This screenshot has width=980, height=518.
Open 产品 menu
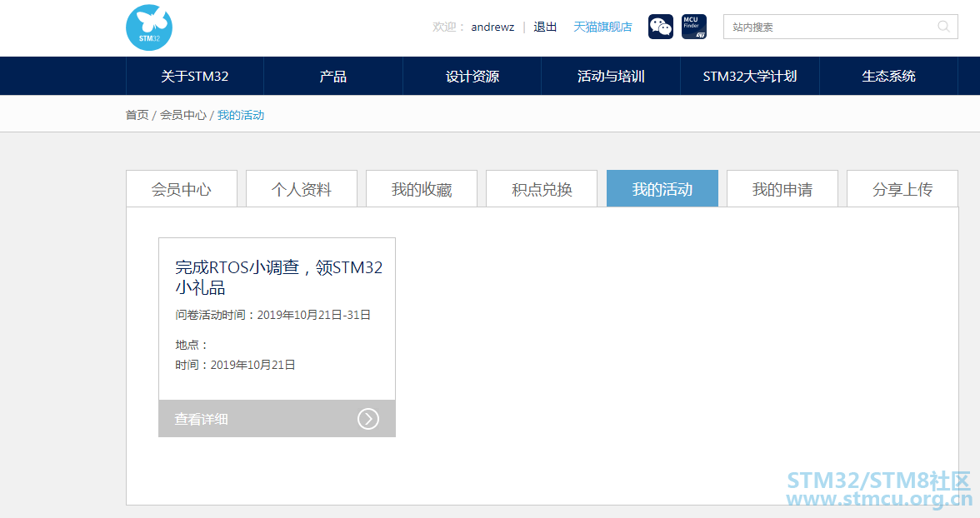333,77
